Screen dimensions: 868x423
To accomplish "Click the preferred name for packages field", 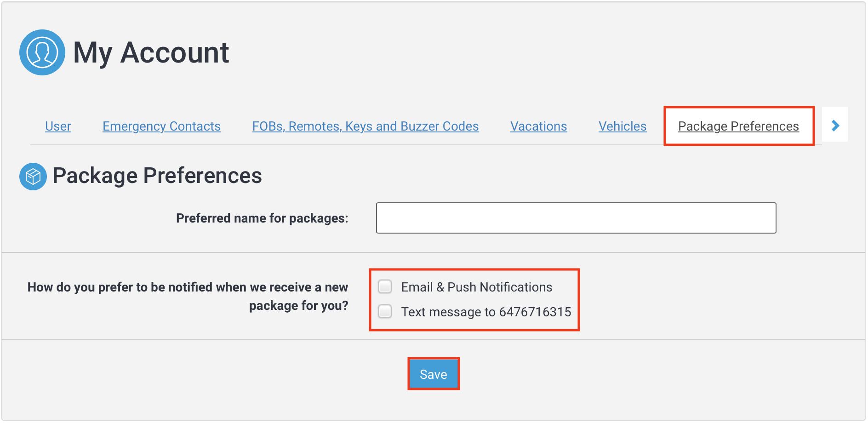I will [x=576, y=218].
